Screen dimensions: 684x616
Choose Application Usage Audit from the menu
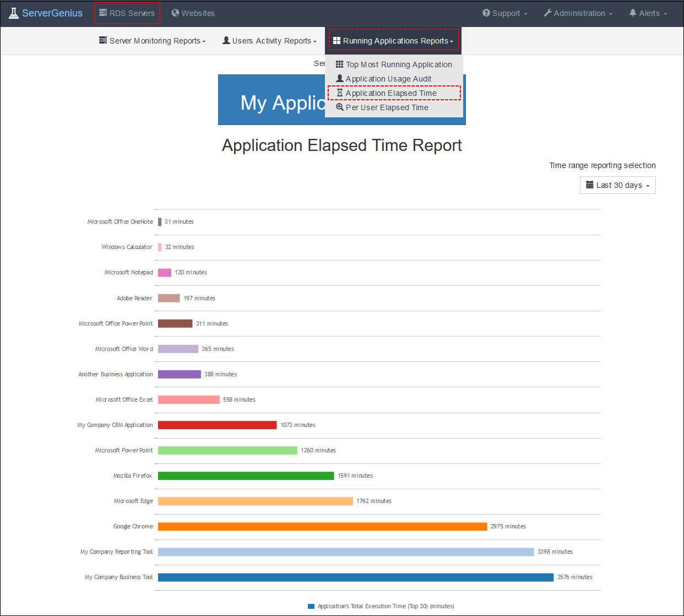(x=388, y=78)
